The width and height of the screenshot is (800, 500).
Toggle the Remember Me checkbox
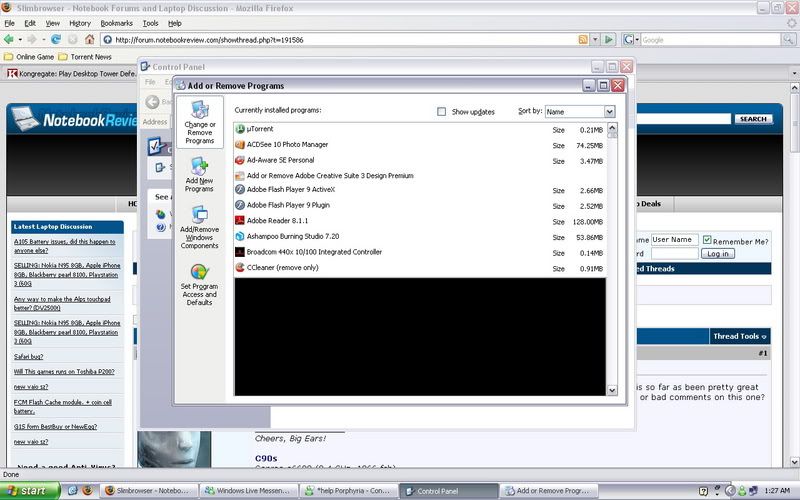pos(707,239)
